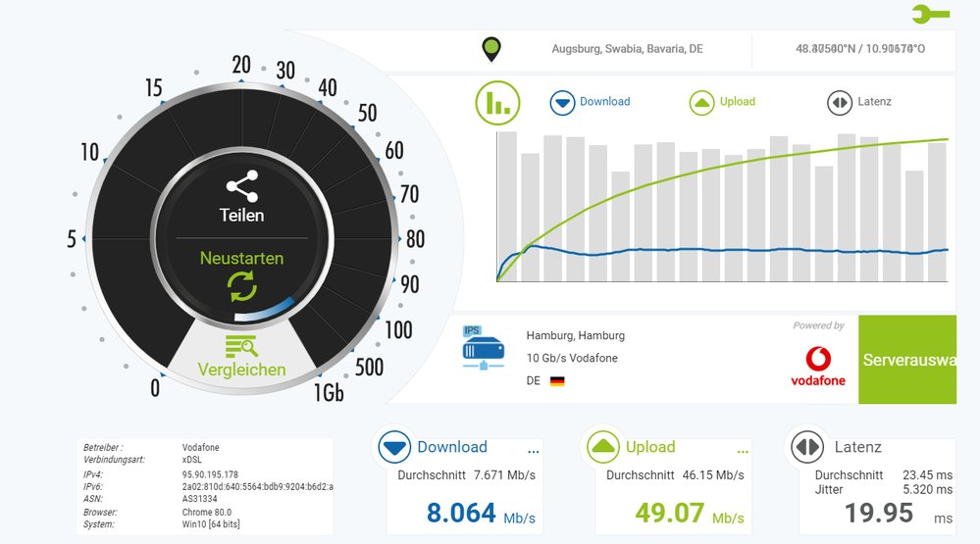
Task: Click the ASN value AS31334
Action: pyautogui.click(x=199, y=499)
